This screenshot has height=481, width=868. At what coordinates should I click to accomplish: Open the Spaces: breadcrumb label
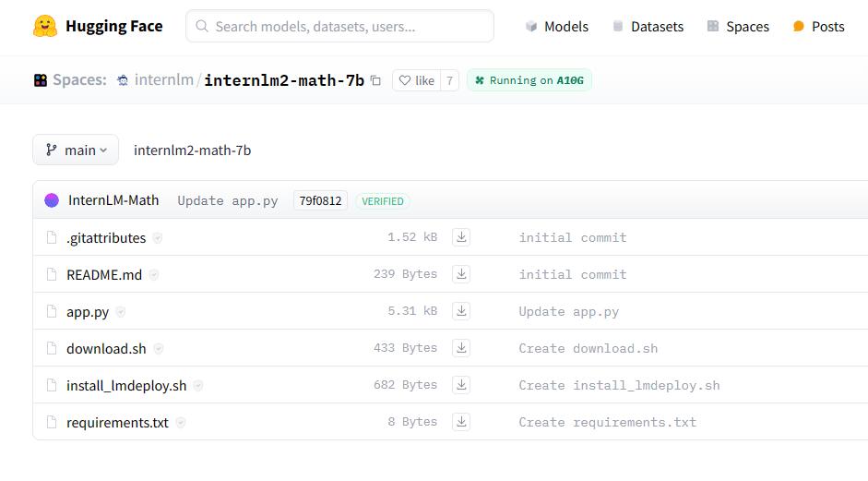tap(79, 79)
